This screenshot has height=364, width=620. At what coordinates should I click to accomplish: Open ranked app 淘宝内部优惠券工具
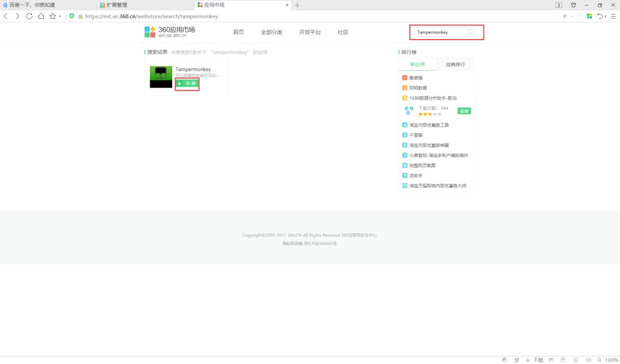click(x=429, y=125)
